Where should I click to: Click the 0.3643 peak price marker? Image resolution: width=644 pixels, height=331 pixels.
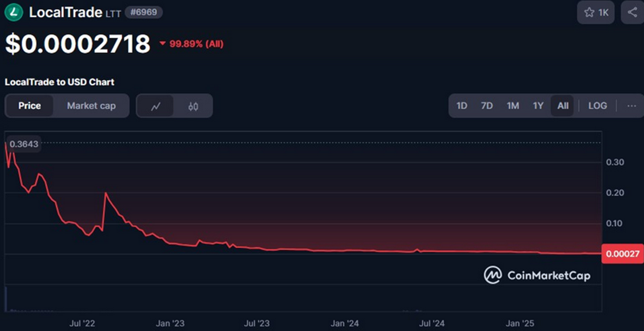[x=24, y=144]
